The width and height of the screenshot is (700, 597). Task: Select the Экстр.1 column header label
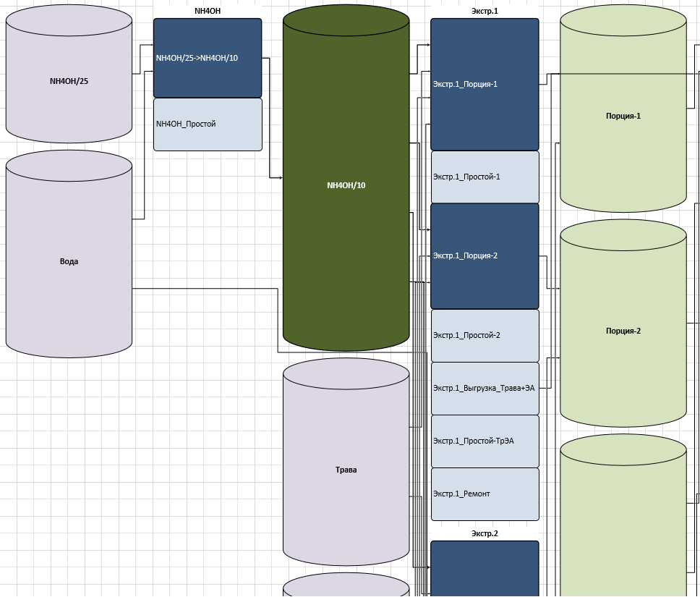(x=485, y=11)
